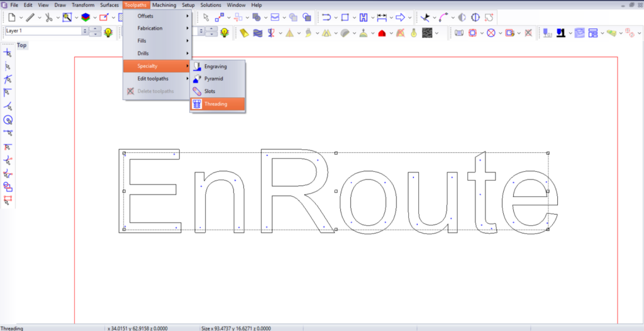Open the Help menu
Screen dimensions: 644x331
pos(257,5)
